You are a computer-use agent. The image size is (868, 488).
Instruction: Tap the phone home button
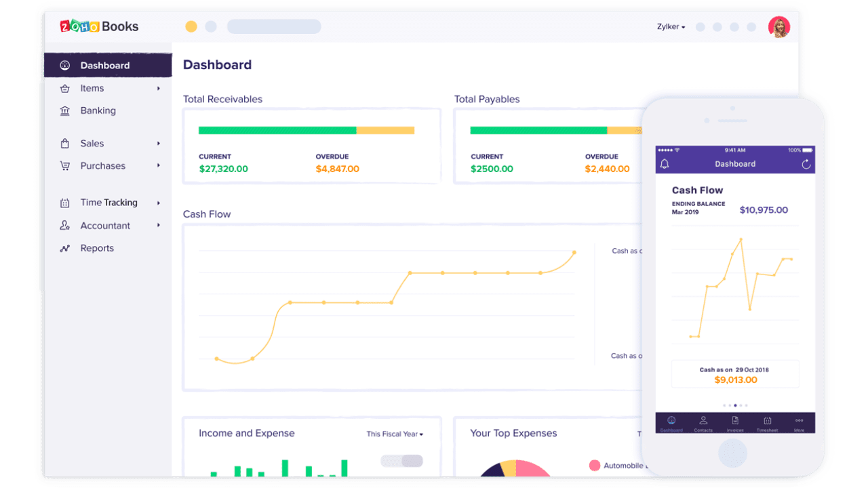733,453
